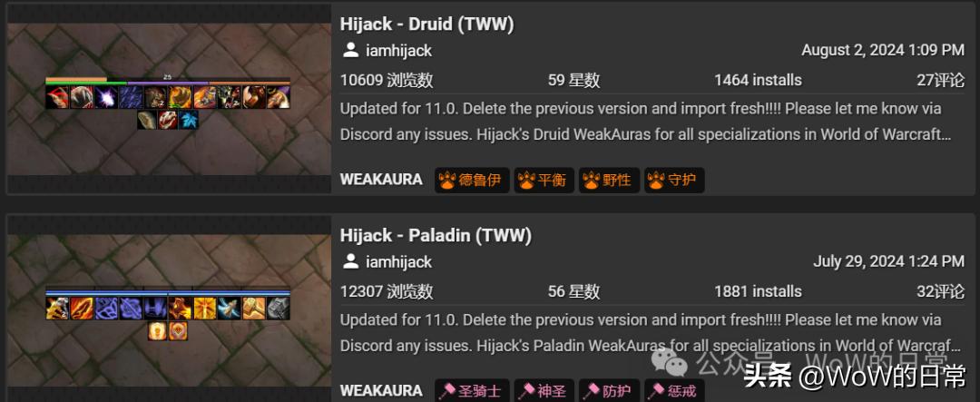
Task: Select the 圣骑士 hammer tag
Action: click(472, 391)
